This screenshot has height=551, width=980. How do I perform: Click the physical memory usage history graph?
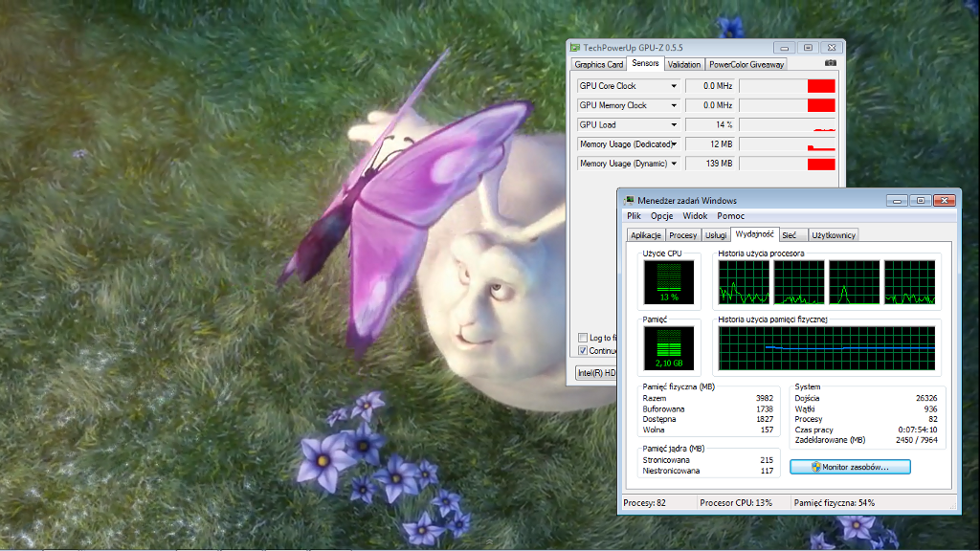(827, 348)
